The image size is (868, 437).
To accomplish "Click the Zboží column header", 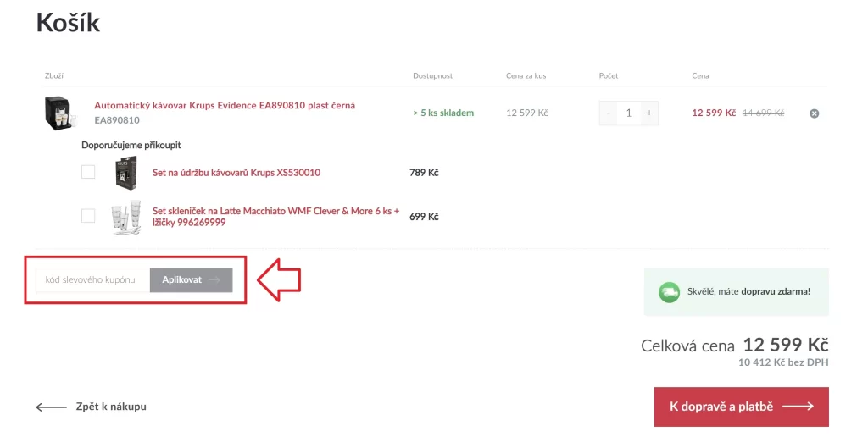I will click(54, 75).
